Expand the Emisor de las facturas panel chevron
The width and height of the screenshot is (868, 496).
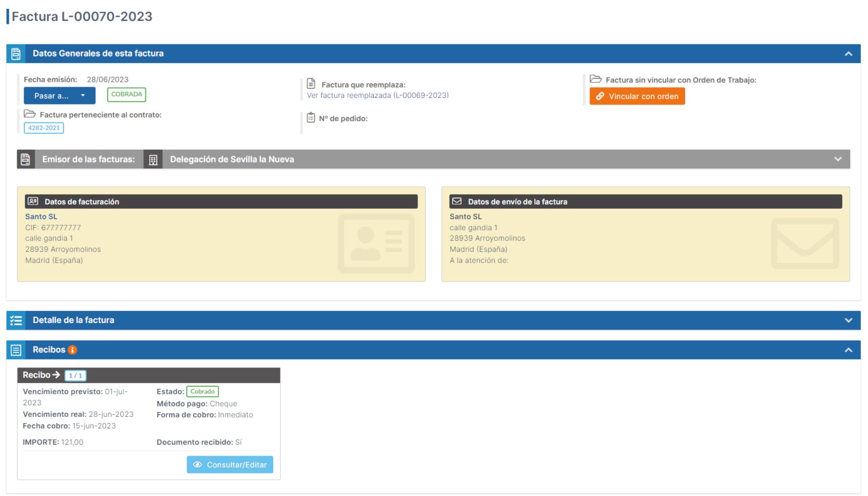click(x=838, y=159)
